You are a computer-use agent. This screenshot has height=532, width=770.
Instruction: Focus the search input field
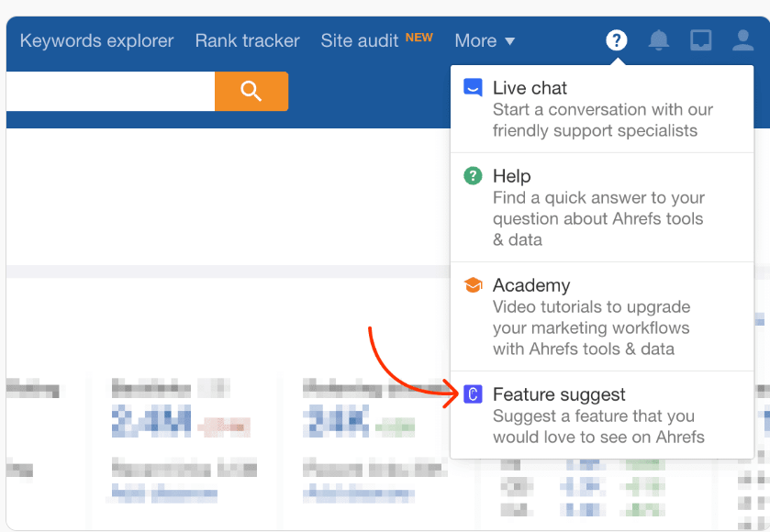110,92
